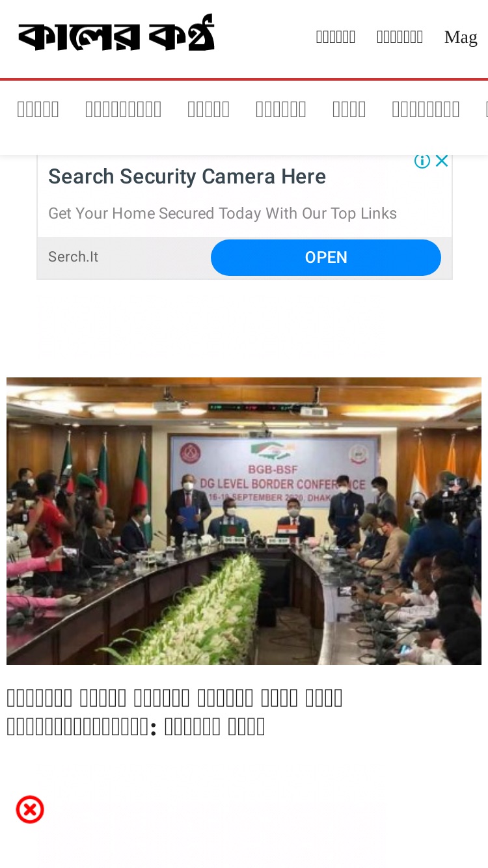Select the second item in category navigation bar
The height and width of the screenshot is (868, 488).
click(x=123, y=109)
